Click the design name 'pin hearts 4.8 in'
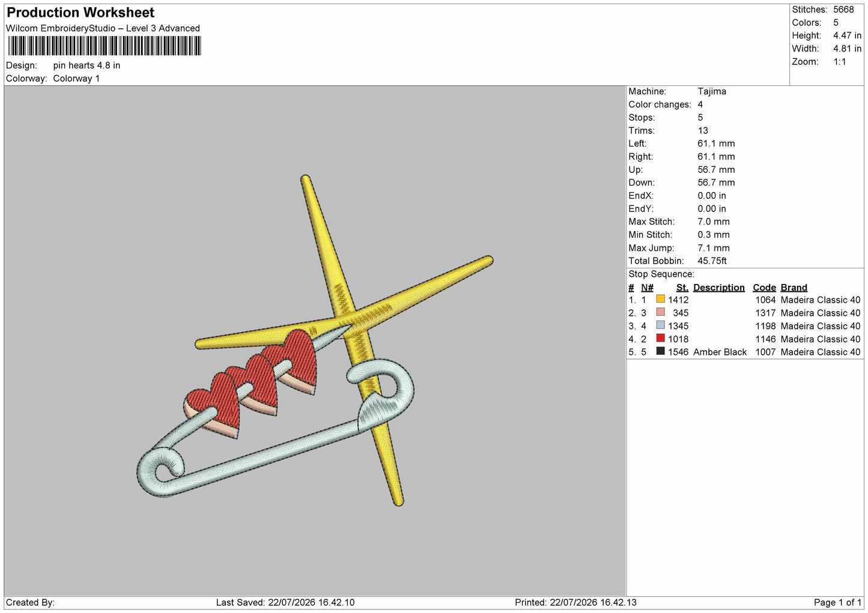868x613 pixels. pyautogui.click(x=86, y=65)
